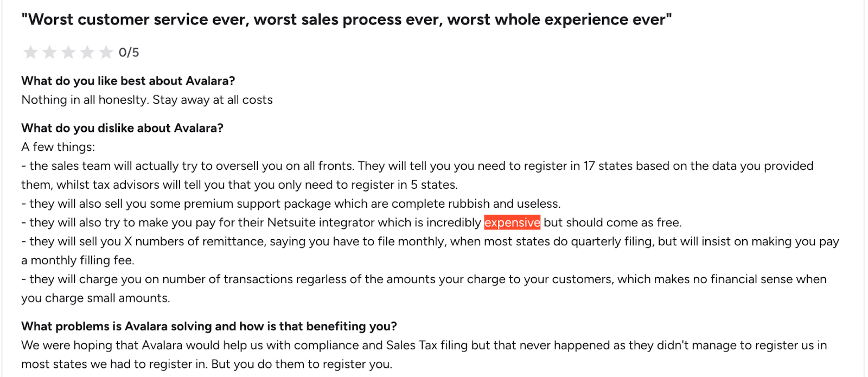Click the last line 'most states we had to register in'
868x377 pixels.
[207, 364]
